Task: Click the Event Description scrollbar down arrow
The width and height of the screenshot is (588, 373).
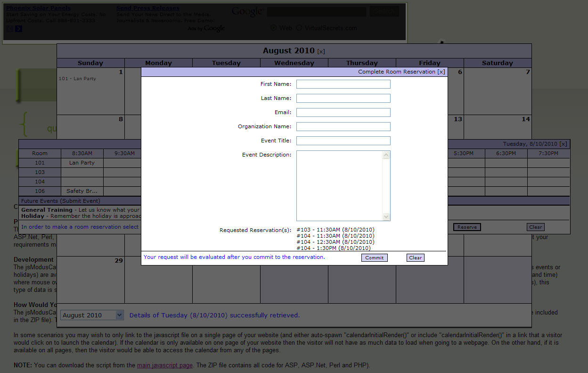Action: [386, 216]
